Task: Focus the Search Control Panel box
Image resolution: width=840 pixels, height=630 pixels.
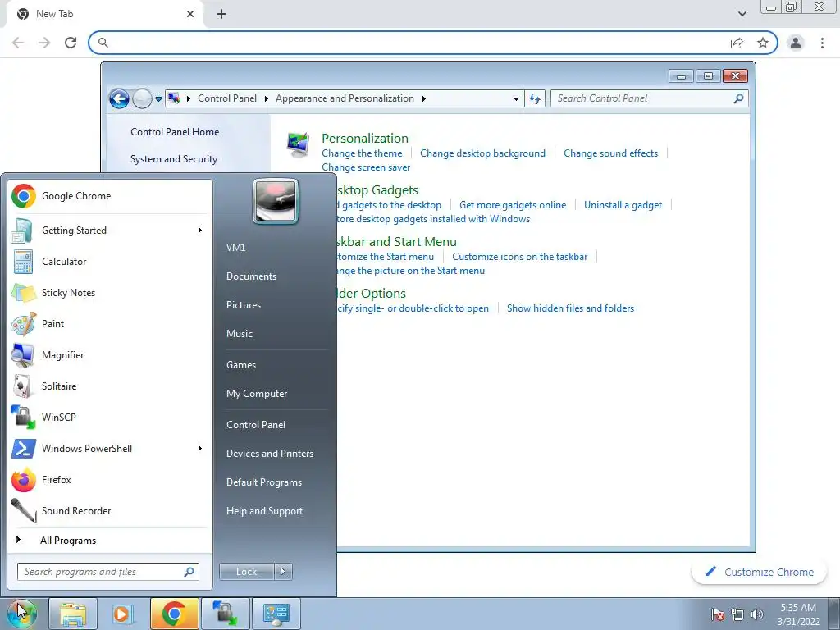Action: pos(650,98)
